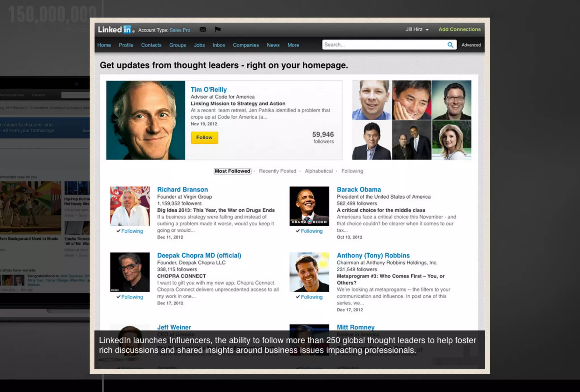
Task: Open the Sales Pro account type link
Action: 180,30
